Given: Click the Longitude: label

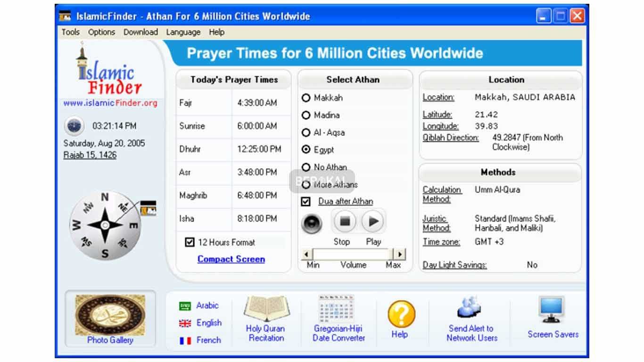Looking at the screenshot, I should pyautogui.click(x=440, y=126).
